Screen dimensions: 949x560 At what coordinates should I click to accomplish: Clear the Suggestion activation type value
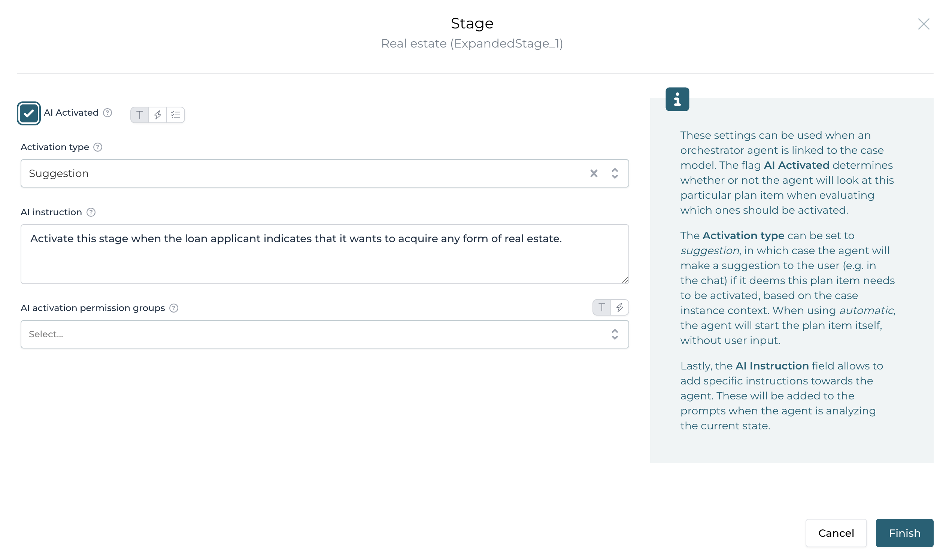pyautogui.click(x=594, y=173)
